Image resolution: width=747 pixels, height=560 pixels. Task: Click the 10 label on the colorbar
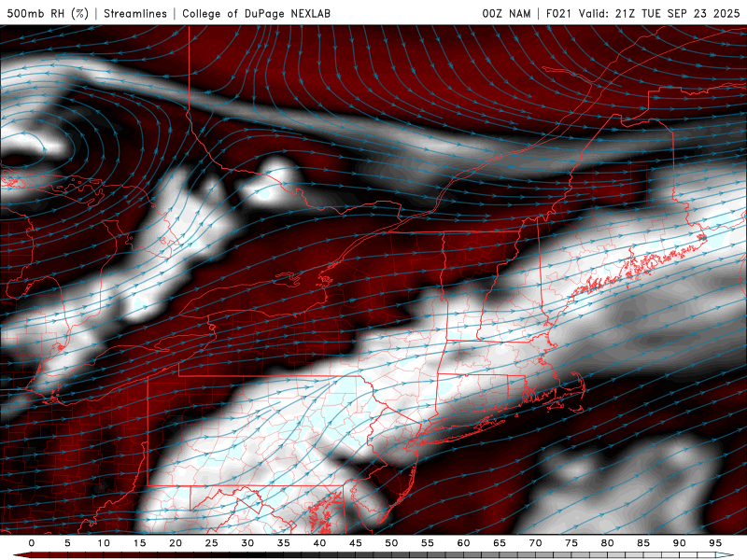tap(104, 543)
